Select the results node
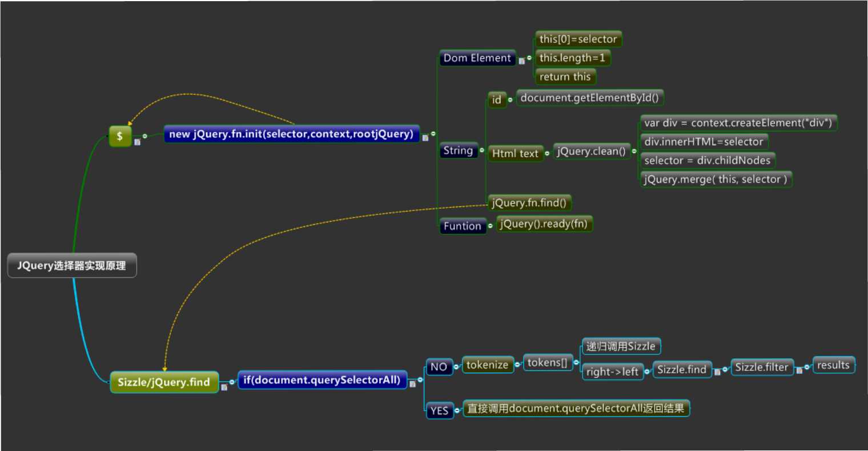Image resolution: width=868 pixels, height=451 pixels. (834, 365)
